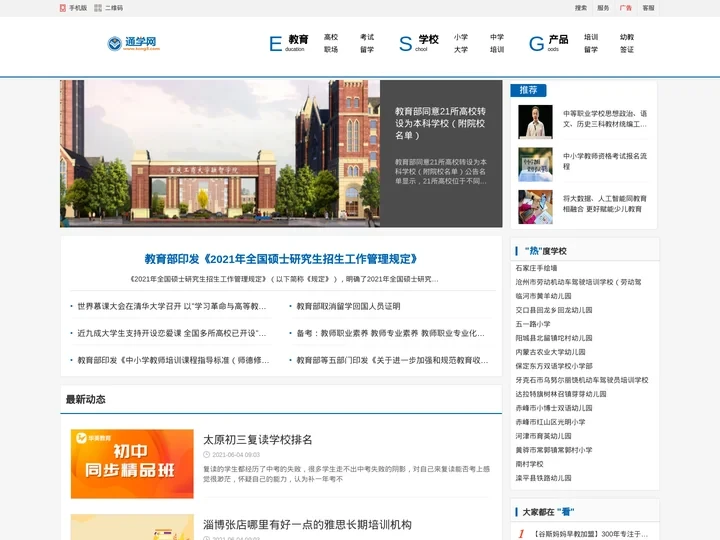Image resolution: width=720 pixels, height=540 pixels.
Task: Click the 二维码 QR code icon
Action: [x=97, y=8]
